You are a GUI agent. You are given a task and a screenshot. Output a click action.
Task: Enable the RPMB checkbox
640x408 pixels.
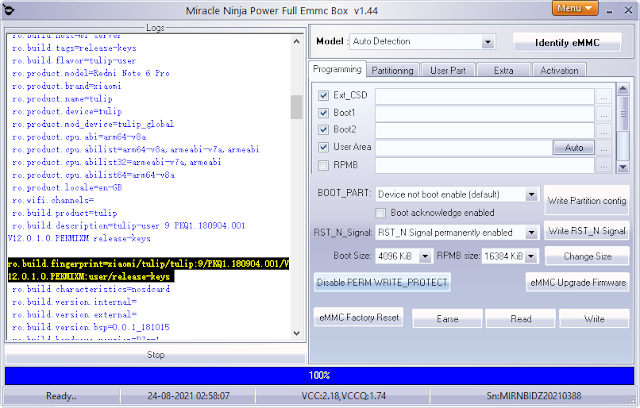(x=323, y=165)
